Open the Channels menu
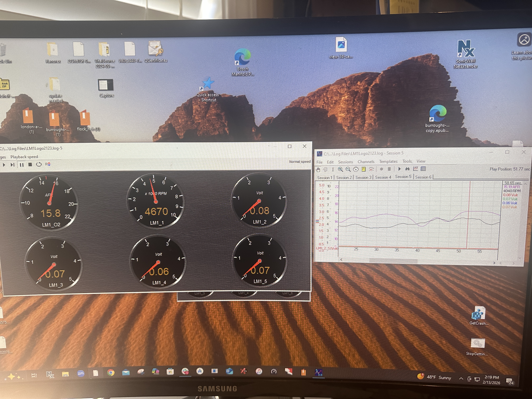This screenshot has height=399, width=532. point(366,162)
